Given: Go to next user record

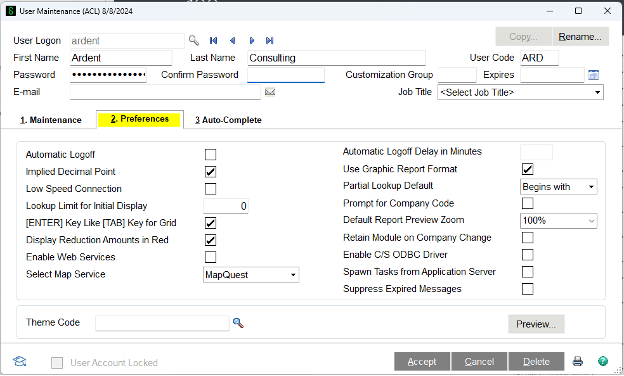Looking at the screenshot, I should pos(252,41).
